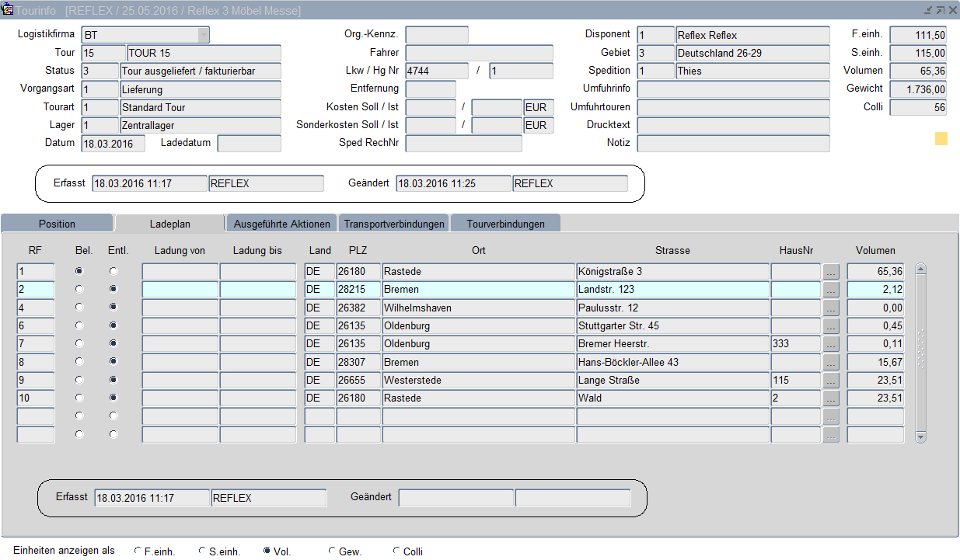Open ellipsis button for Stuttgarter Str. 45
The image size is (960, 560).
pyautogui.click(x=831, y=326)
